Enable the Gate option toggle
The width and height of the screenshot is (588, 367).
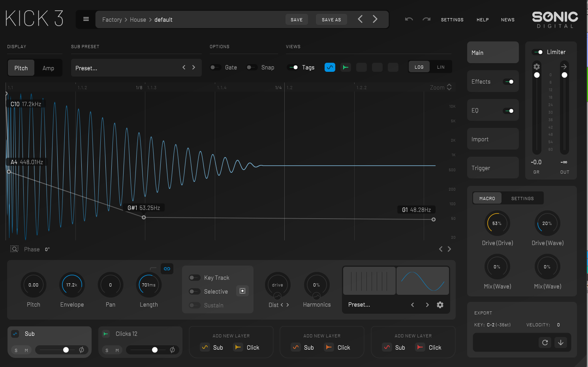click(215, 67)
